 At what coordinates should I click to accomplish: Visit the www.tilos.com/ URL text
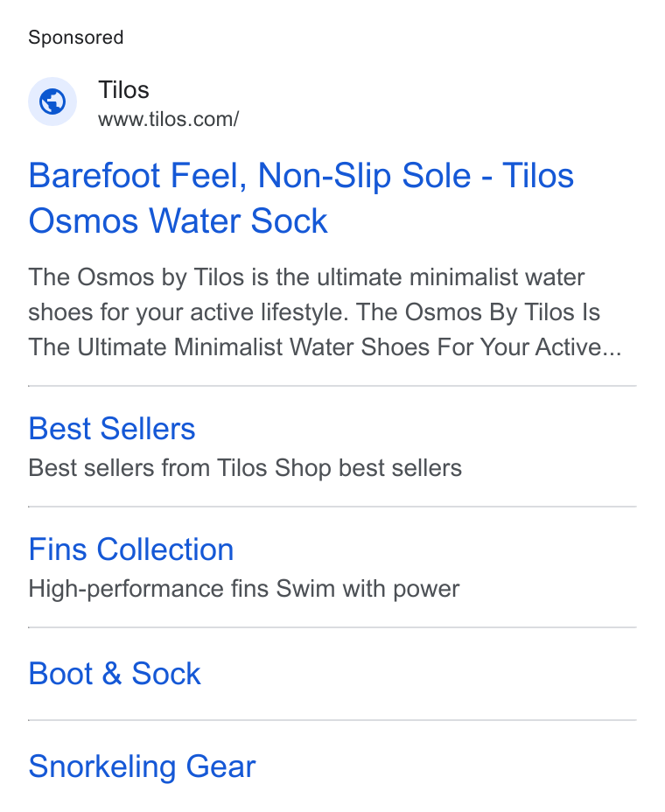(169, 120)
